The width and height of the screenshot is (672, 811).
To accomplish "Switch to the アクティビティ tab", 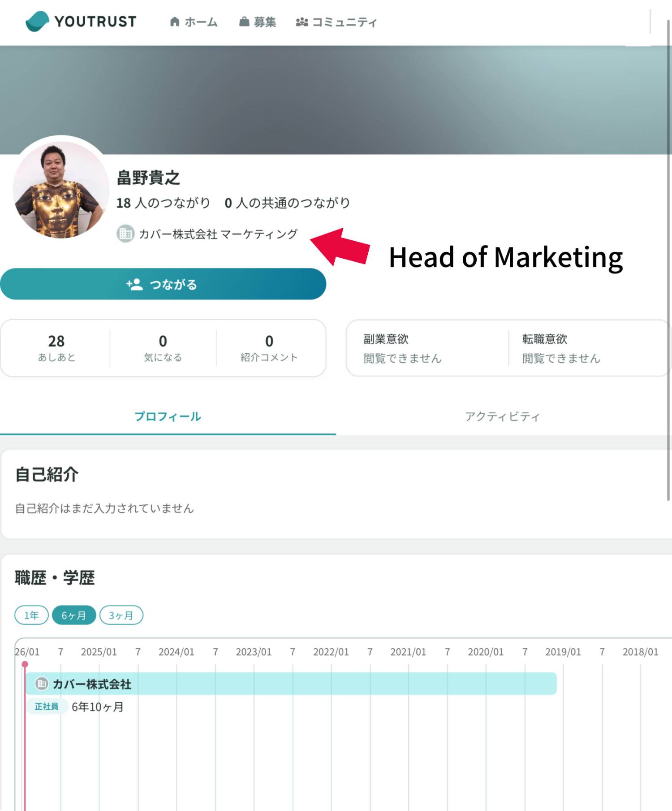I will [503, 416].
